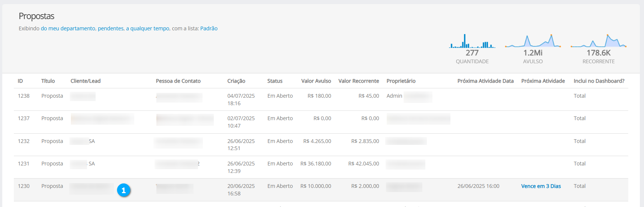
Task: Open proposal row with ID 1238
Action: pos(24,96)
